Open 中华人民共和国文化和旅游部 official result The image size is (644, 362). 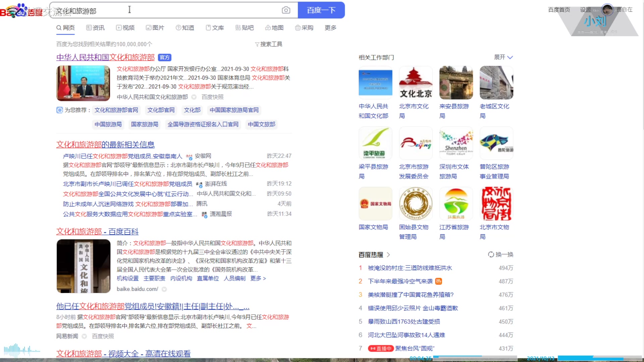click(105, 57)
